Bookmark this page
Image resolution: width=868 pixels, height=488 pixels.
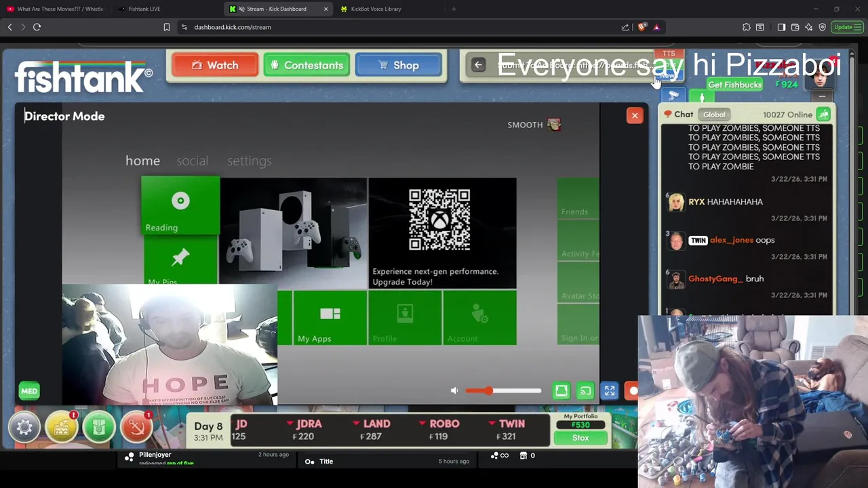166,27
